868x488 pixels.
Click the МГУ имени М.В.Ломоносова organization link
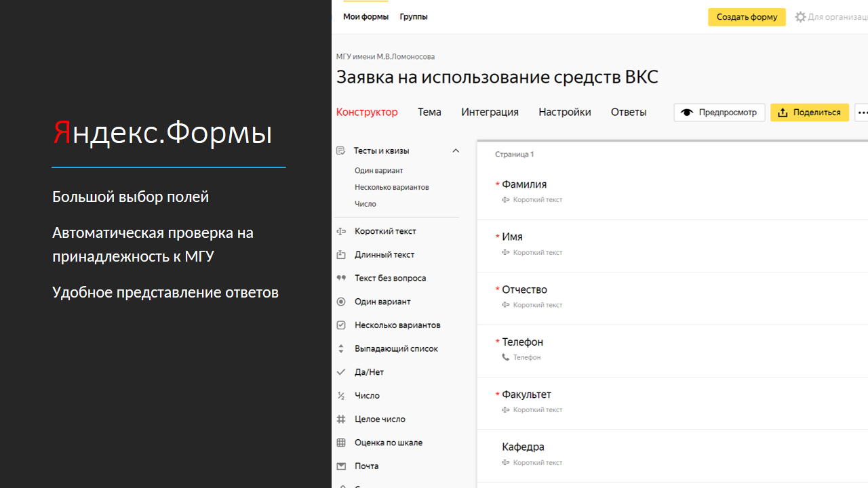pos(385,57)
